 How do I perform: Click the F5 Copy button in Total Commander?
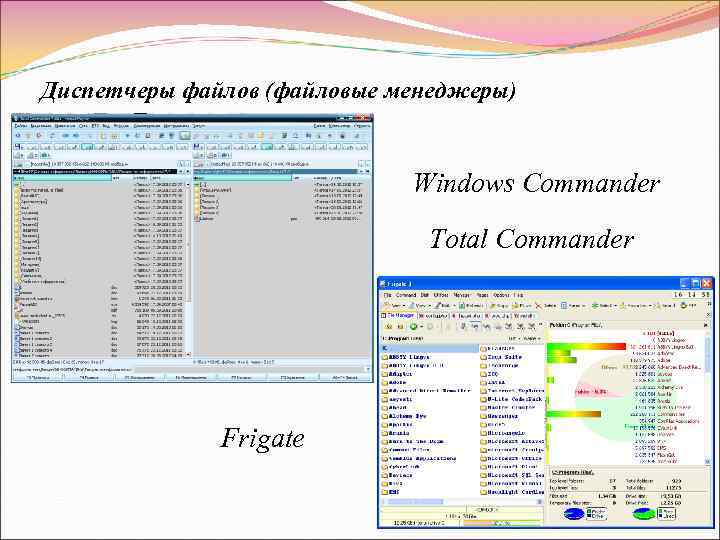click(140, 377)
